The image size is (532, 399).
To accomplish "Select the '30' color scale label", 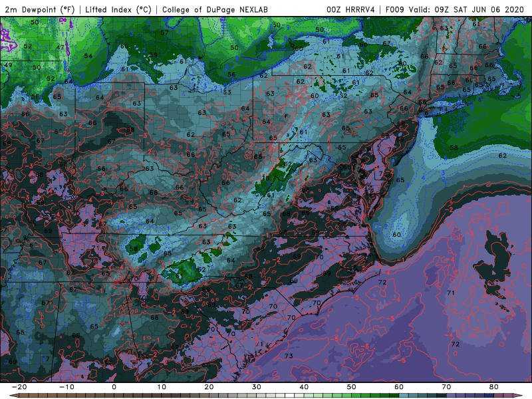I will pyautogui.click(x=257, y=387).
